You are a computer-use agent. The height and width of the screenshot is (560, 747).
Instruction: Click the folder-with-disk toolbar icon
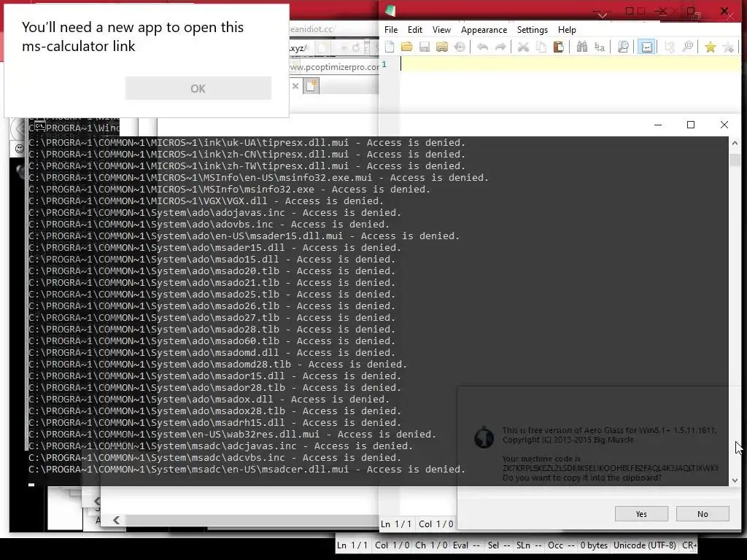tap(442, 47)
